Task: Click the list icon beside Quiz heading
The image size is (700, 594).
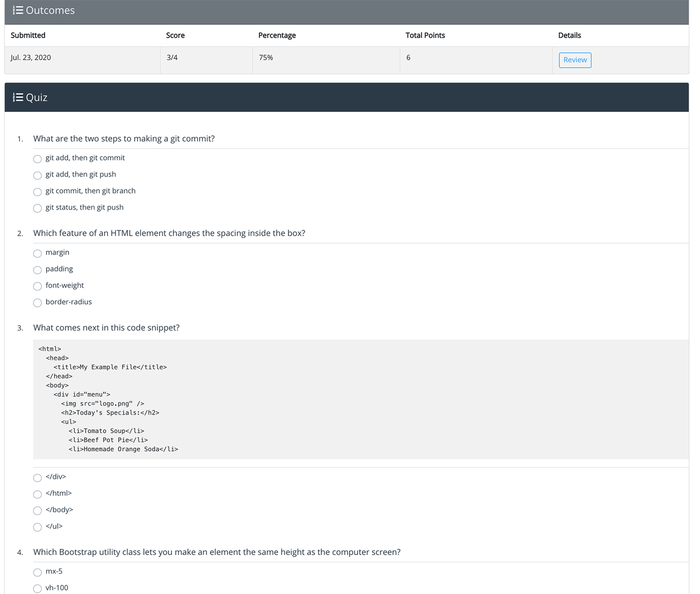Action: coord(18,98)
